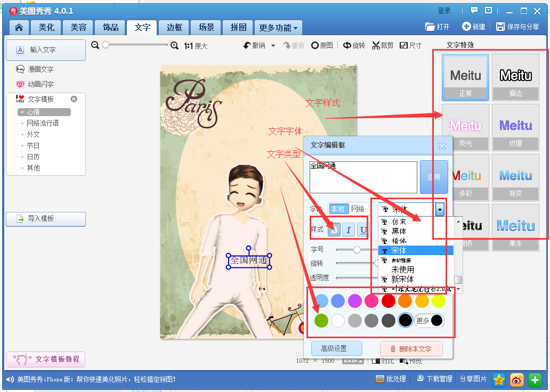The image size is (550, 392).
Task: Click the text input box containing 全国网通
Action: (x=363, y=177)
